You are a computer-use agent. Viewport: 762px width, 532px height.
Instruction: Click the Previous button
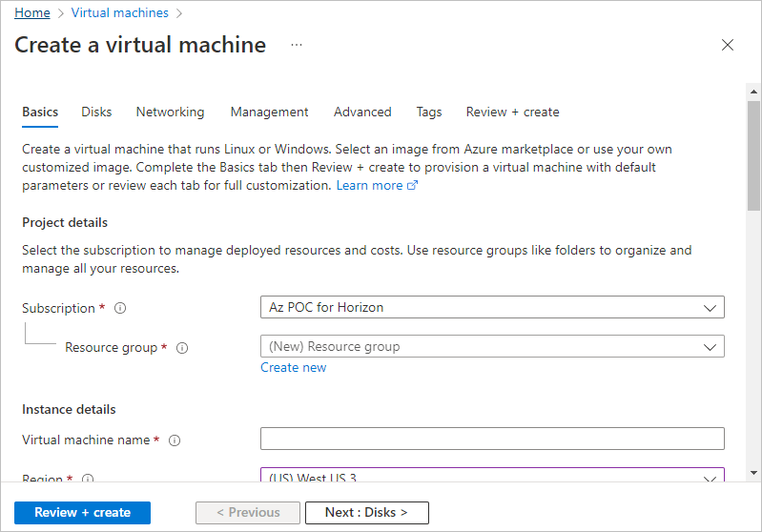pyautogui.click(x=248, y=513)
